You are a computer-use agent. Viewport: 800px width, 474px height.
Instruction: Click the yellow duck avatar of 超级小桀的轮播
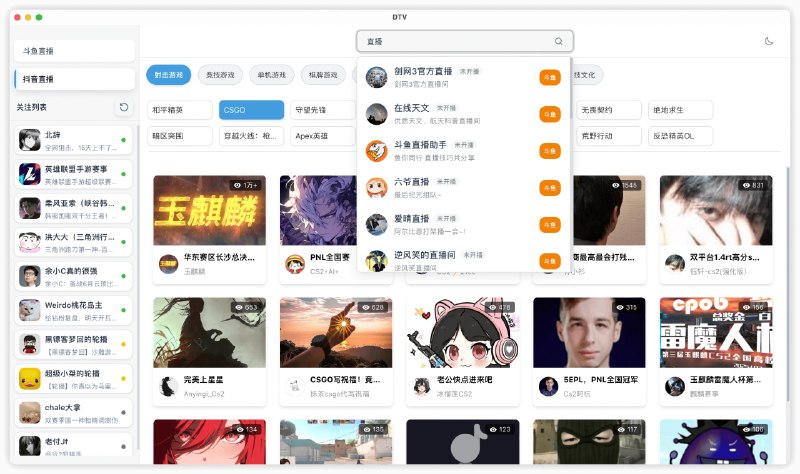point(30,379)
